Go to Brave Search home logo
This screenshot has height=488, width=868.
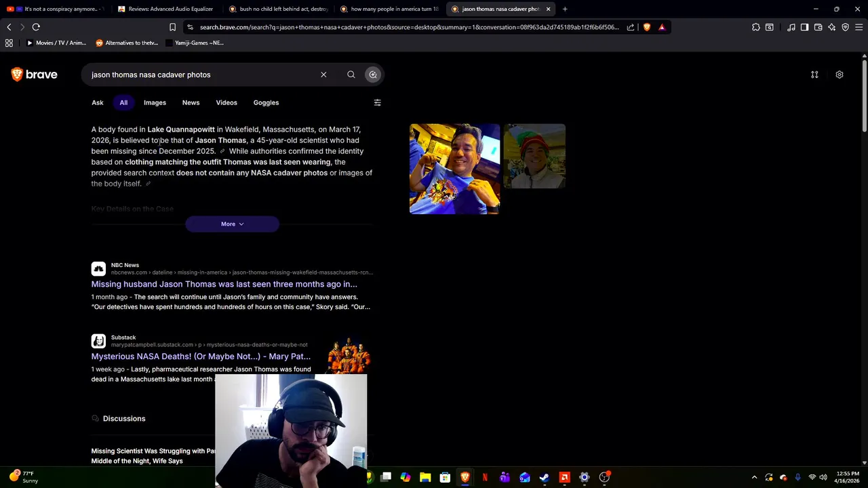point(35,75)
